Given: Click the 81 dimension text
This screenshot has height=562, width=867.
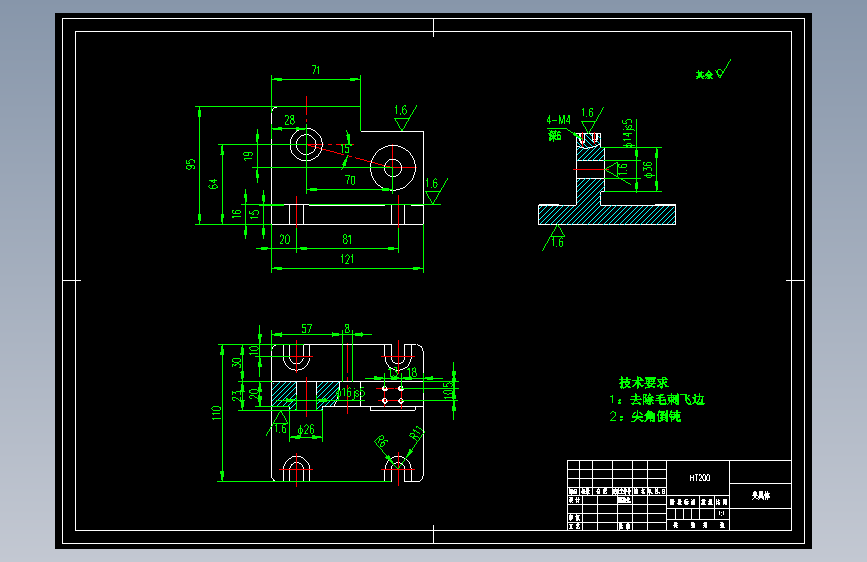Looking at the screenshot, I should pos(347,240).
